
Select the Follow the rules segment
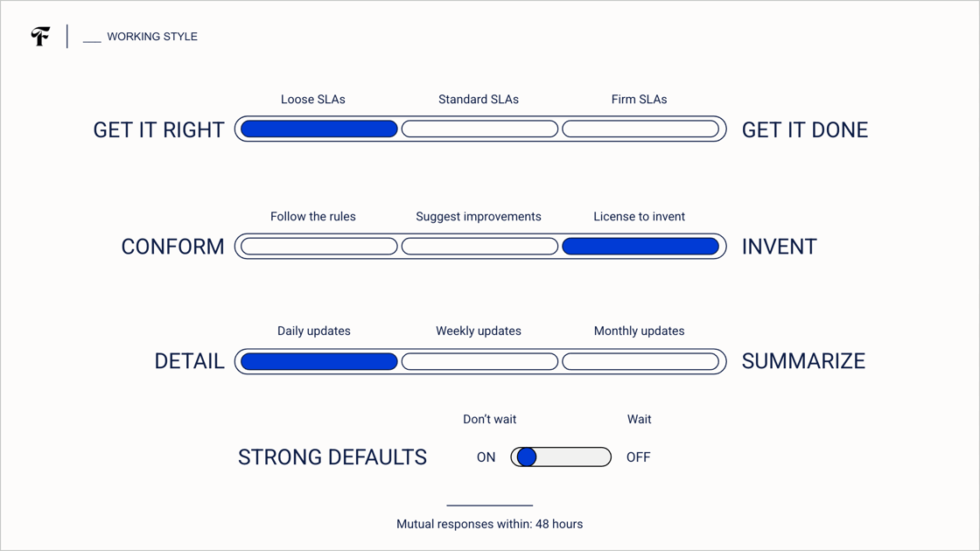click(x=319, y=246)
